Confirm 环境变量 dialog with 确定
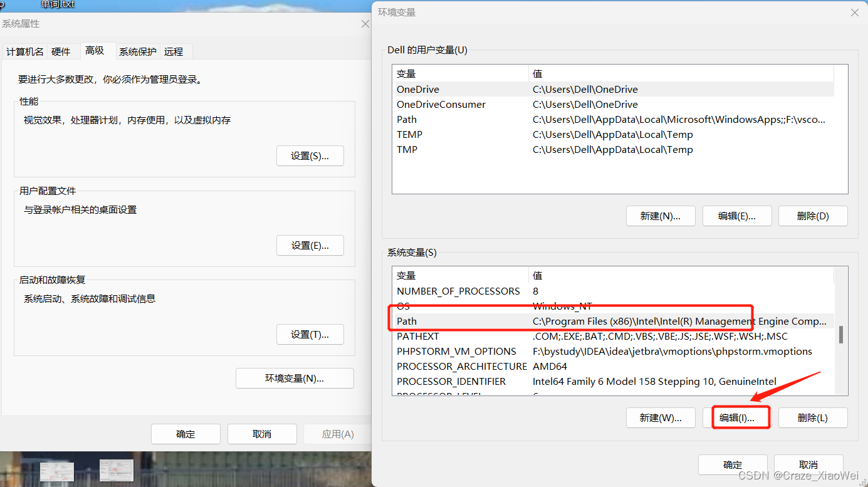 733,465
